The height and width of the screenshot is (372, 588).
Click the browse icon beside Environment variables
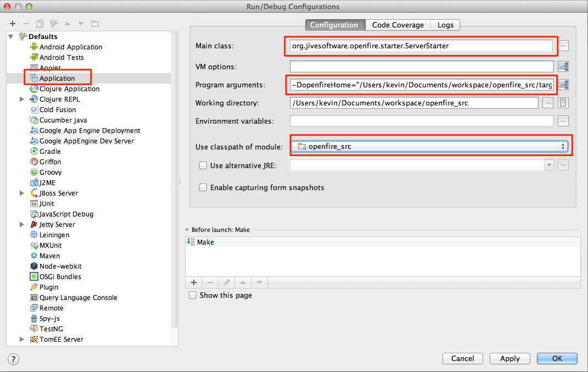click(563, 120)
